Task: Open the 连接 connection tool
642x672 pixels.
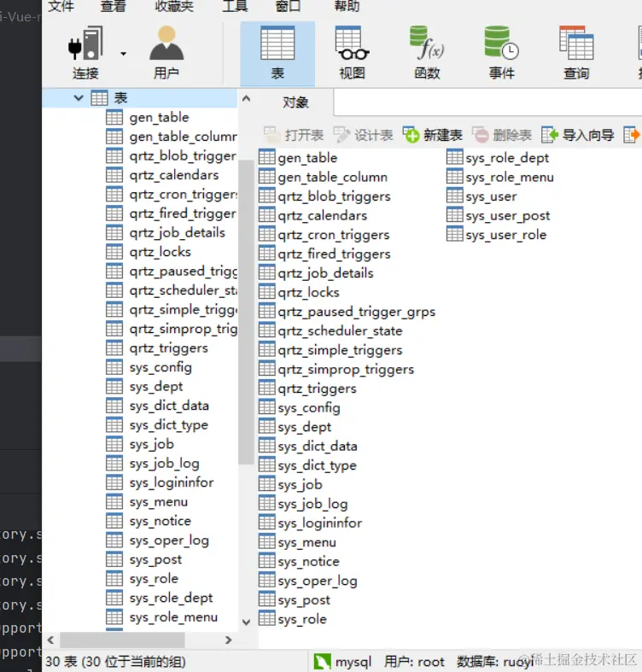Action: [85, 52]
